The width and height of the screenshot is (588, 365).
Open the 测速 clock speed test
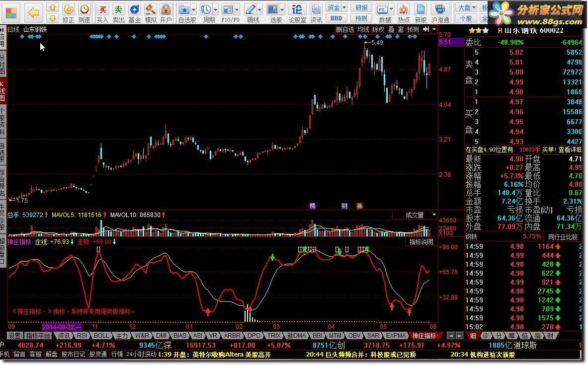point(84,9)
